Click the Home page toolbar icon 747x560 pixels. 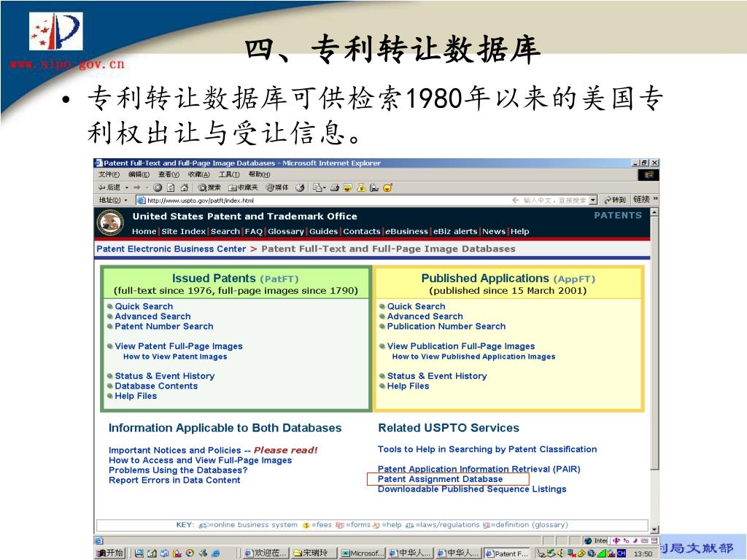tap(185, 187)
